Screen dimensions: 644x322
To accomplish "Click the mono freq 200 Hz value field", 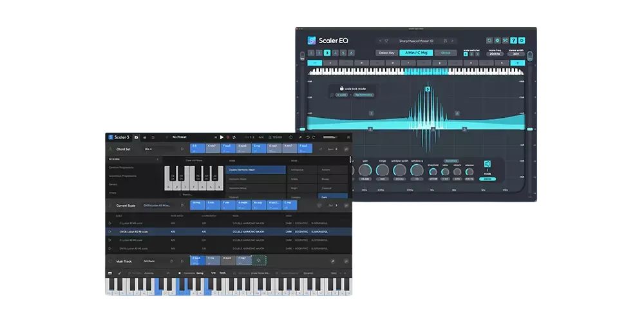I will (x=495, y=54).
